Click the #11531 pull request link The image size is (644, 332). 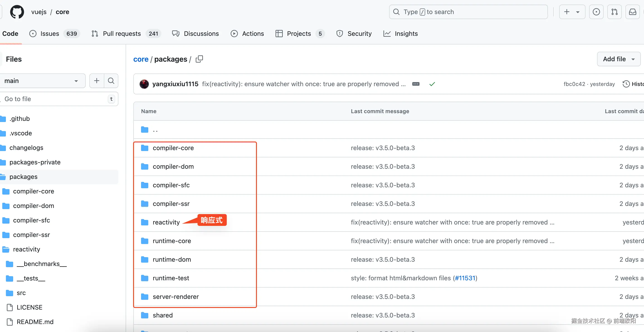click(x=465, y=278)
